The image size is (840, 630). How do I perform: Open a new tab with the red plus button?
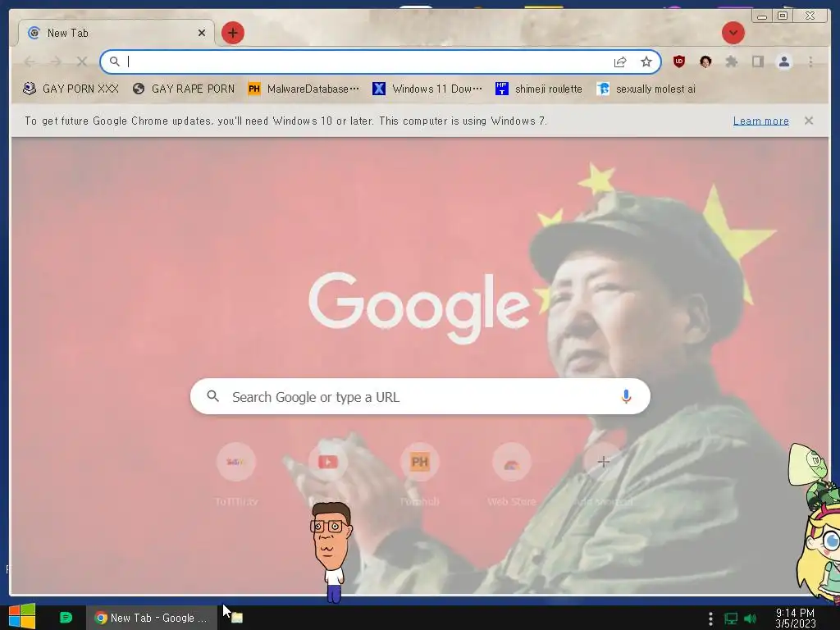(232, 33)
